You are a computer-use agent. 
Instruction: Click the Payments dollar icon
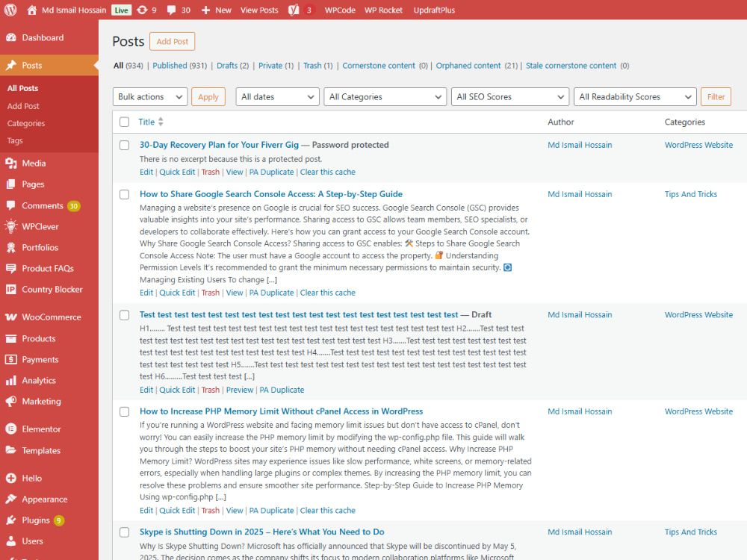(11, 360)
